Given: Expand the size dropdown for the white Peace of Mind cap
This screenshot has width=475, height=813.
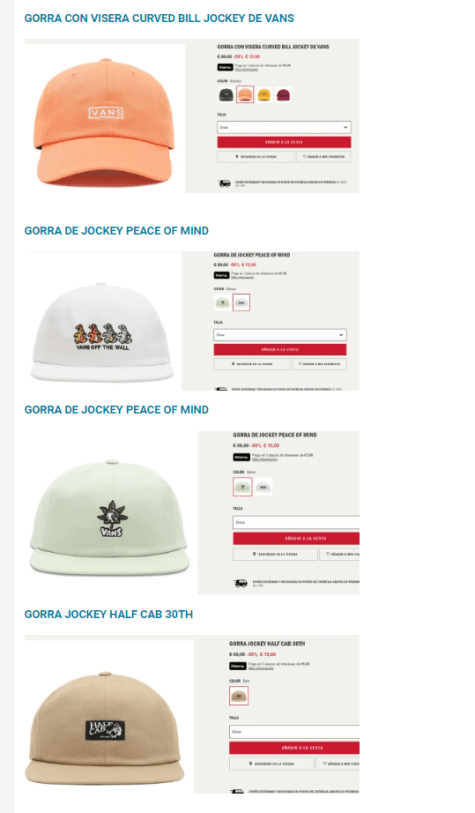Looking at the screenshot, I should [x=280, y=335].
